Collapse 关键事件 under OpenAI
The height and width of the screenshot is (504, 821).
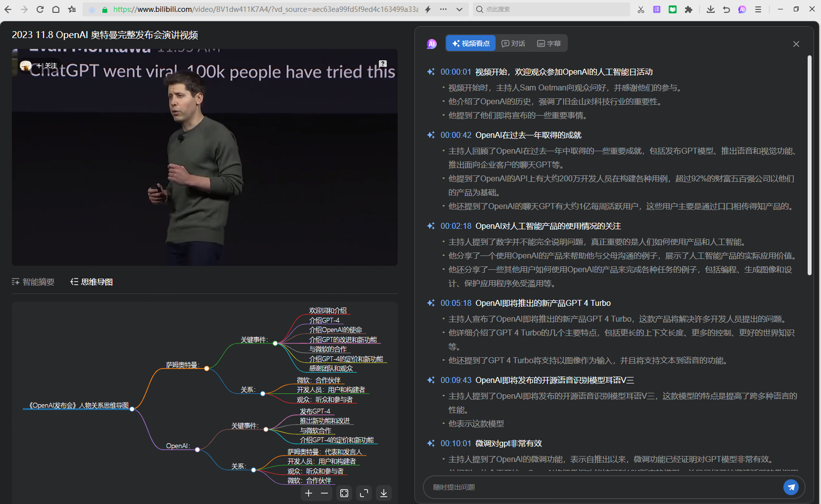point(266,429)
